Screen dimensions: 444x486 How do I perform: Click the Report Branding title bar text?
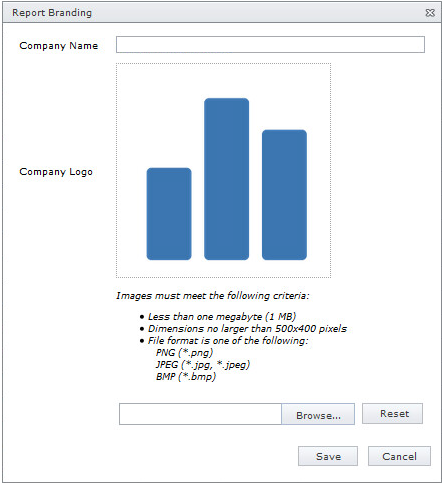click(52, 13)
